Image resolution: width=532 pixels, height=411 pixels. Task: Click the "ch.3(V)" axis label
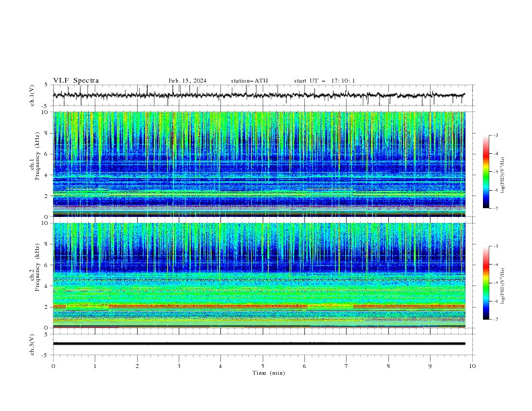click(32, 345)
